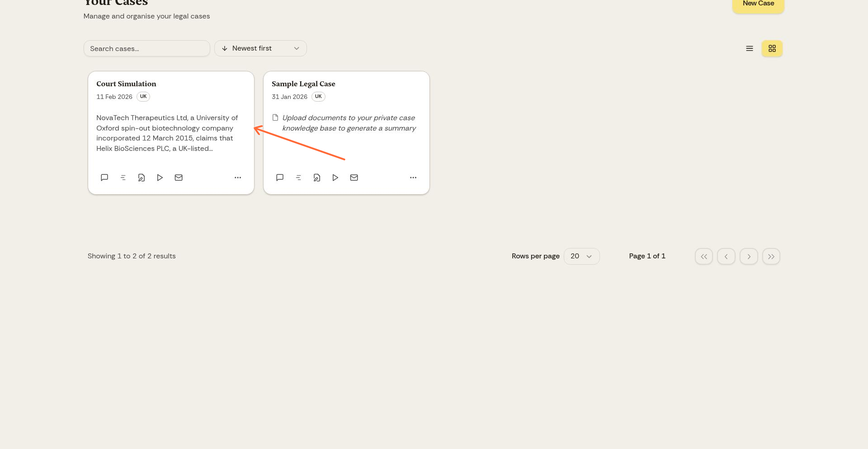Image resolution: width=868 pixels, height=449 pixels.
Task: Open chat for the Court Simulation case
Action: tap(104, 178)
